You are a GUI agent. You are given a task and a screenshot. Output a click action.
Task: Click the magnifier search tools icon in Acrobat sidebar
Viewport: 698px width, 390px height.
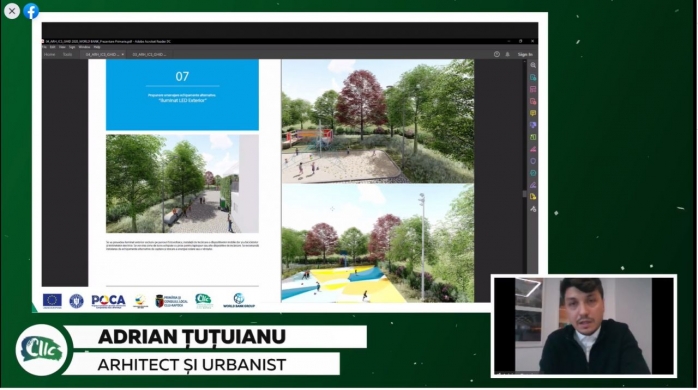tap(533, 65)
